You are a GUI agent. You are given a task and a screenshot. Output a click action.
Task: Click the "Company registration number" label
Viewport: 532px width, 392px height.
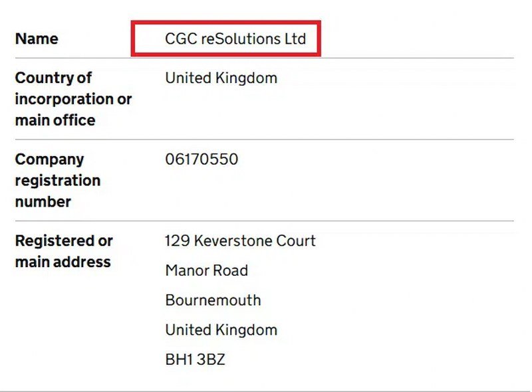[59, 180]
